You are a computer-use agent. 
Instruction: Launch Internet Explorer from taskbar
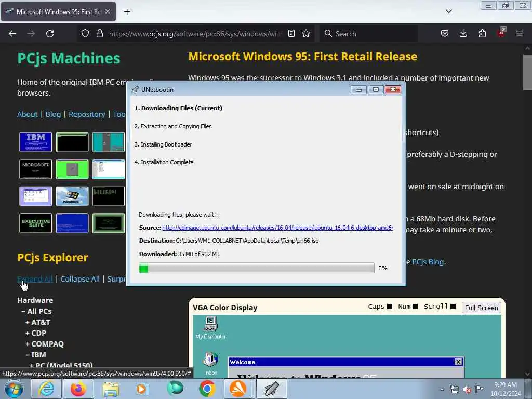click(46, 389)
